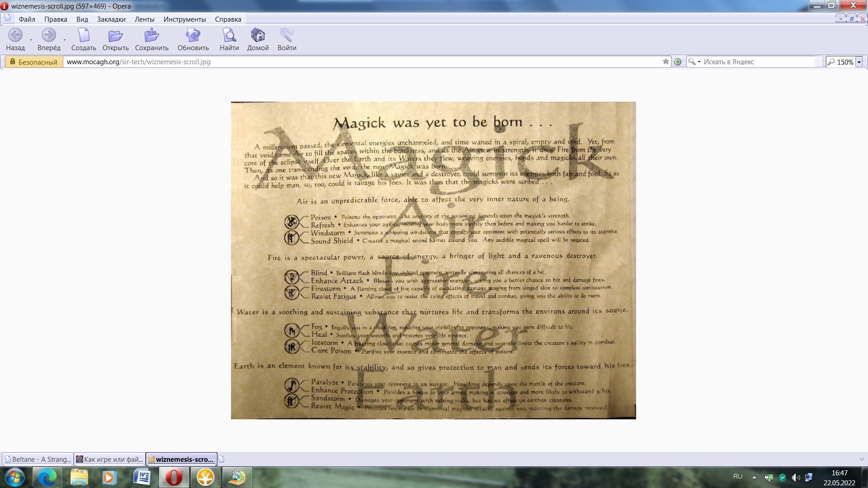Switch to the Beltane - A Strang... tab
868x488 pixels.
(x=38, y=459)
